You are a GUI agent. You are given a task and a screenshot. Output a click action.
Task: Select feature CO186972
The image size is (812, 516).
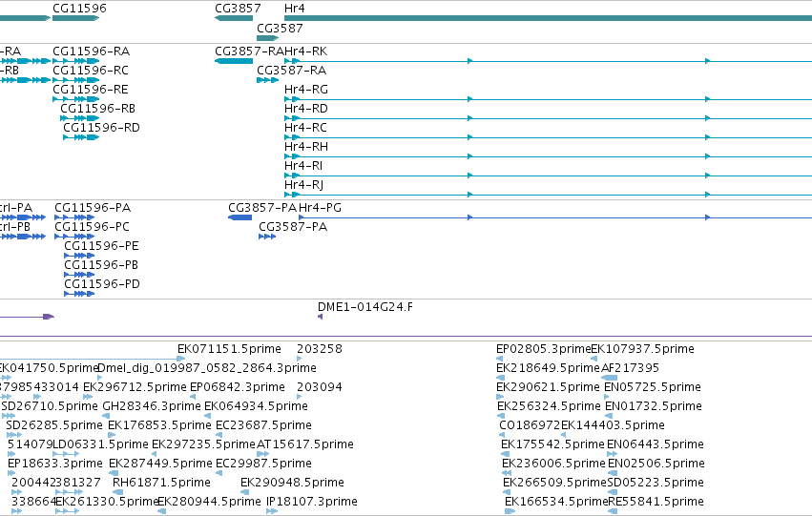click(530, 426)
